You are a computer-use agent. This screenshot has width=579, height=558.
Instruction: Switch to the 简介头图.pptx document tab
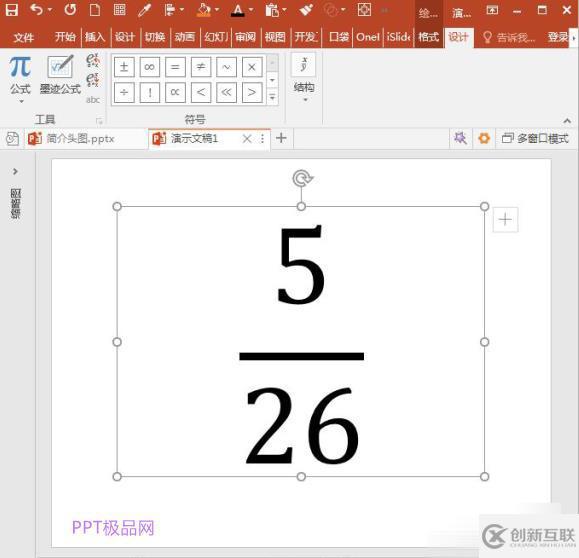(80, 139)
